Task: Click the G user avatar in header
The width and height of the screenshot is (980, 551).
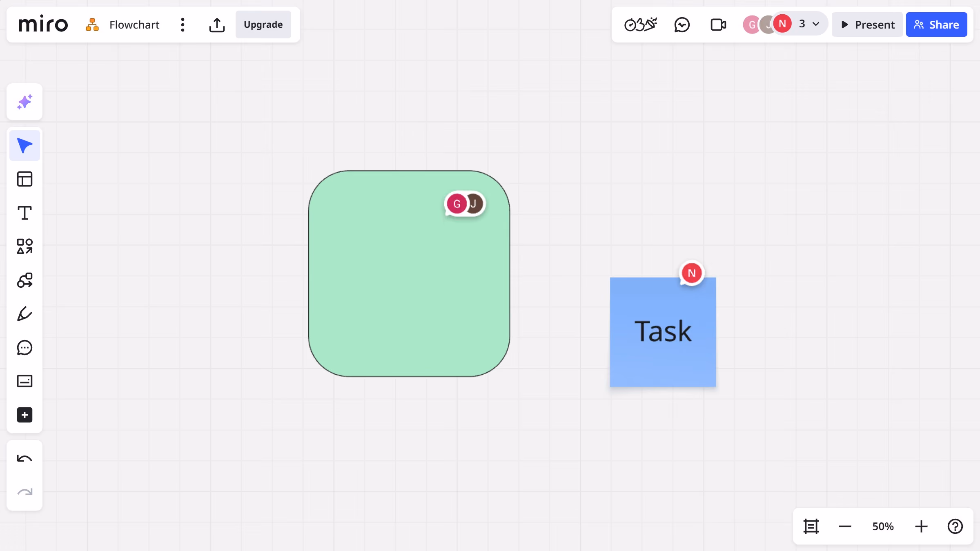Action: coord(751,24)
